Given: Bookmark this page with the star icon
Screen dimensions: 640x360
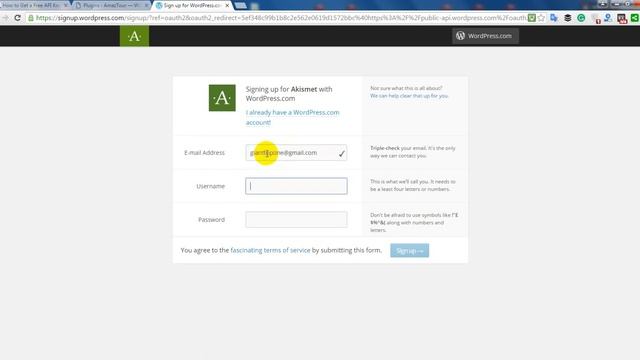Looking at the screenshot, I should click(x=542, y=18).
